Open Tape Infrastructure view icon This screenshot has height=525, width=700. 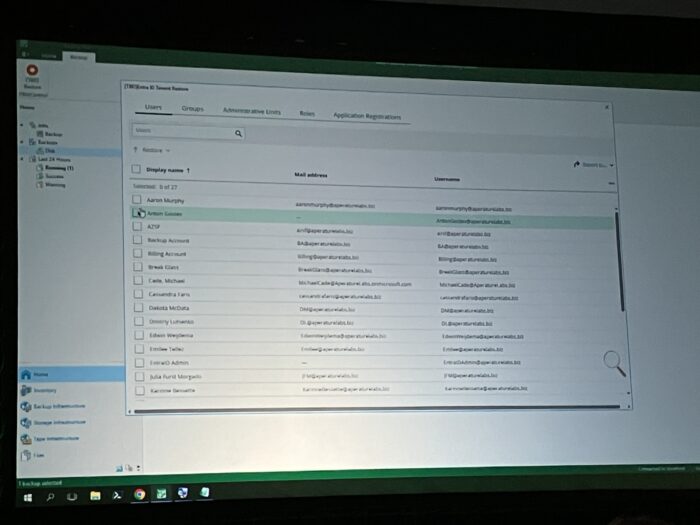[26, 439]
